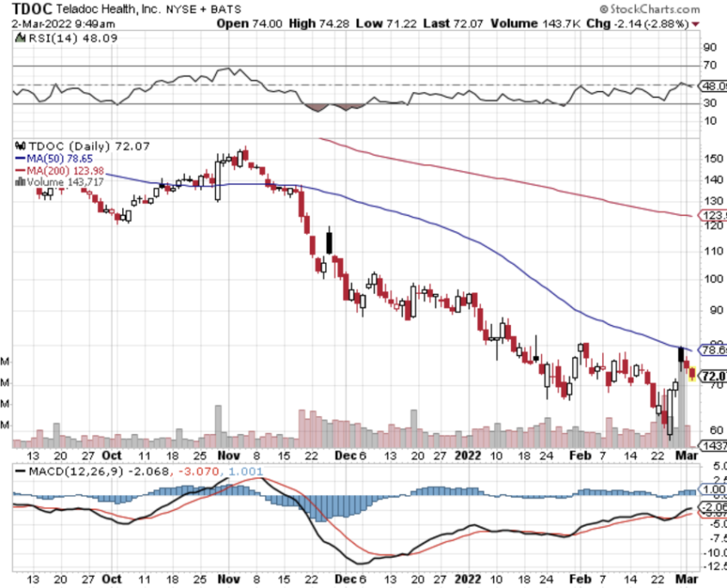This screenshot has height=588, width=727.
Task: Click the MACD legend line marker
Action: pos(22,474)
